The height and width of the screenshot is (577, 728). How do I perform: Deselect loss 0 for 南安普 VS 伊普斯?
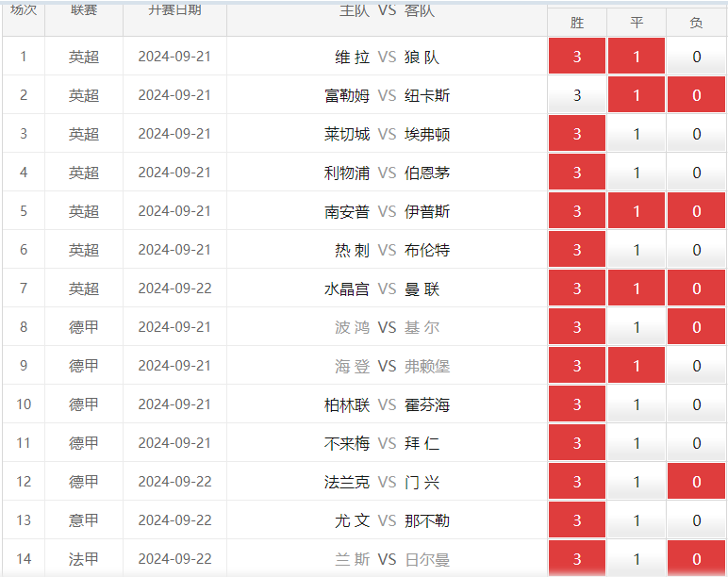pos(696,211)
